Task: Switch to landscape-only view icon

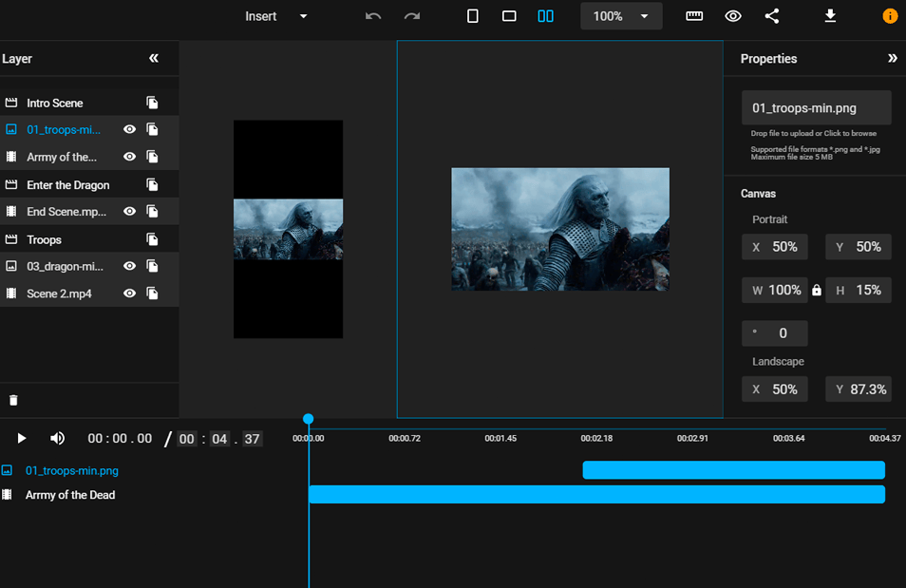Action: (x=509, y=16)
